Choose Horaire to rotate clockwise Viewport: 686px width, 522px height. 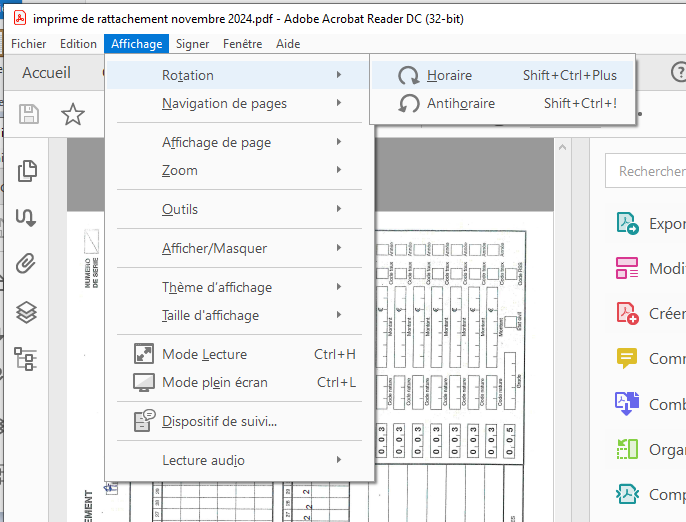(502, 75)
